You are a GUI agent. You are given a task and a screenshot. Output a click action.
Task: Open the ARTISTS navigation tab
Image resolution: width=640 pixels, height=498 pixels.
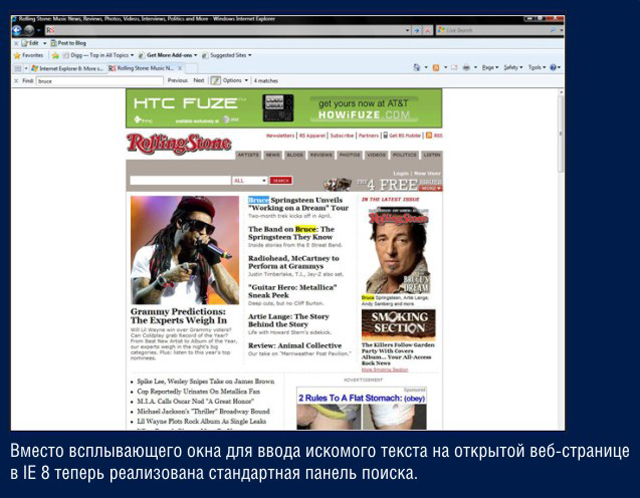[x=248, y=155]
